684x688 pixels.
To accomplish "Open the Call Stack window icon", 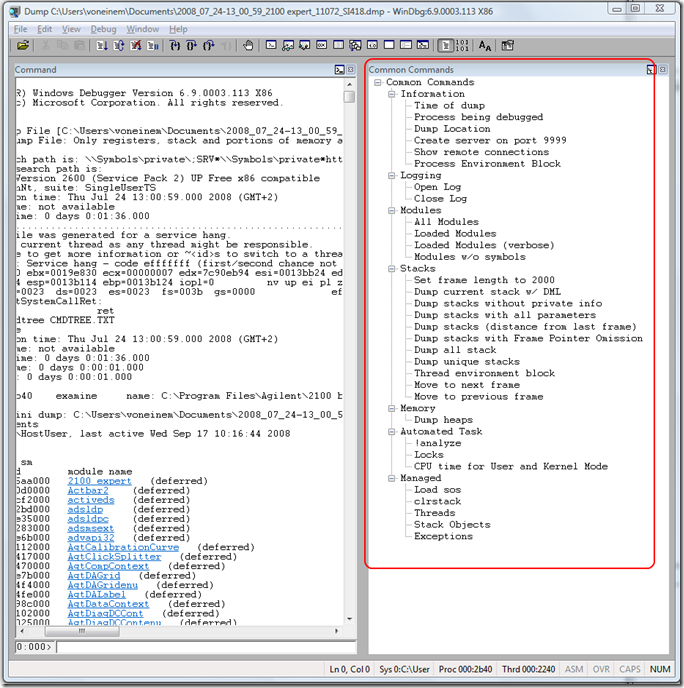I will (355, 45).
